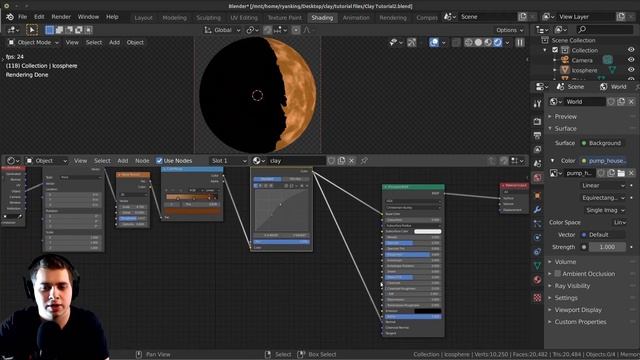
Task: Open image file browser folder icon
Action: pos(621,173)
